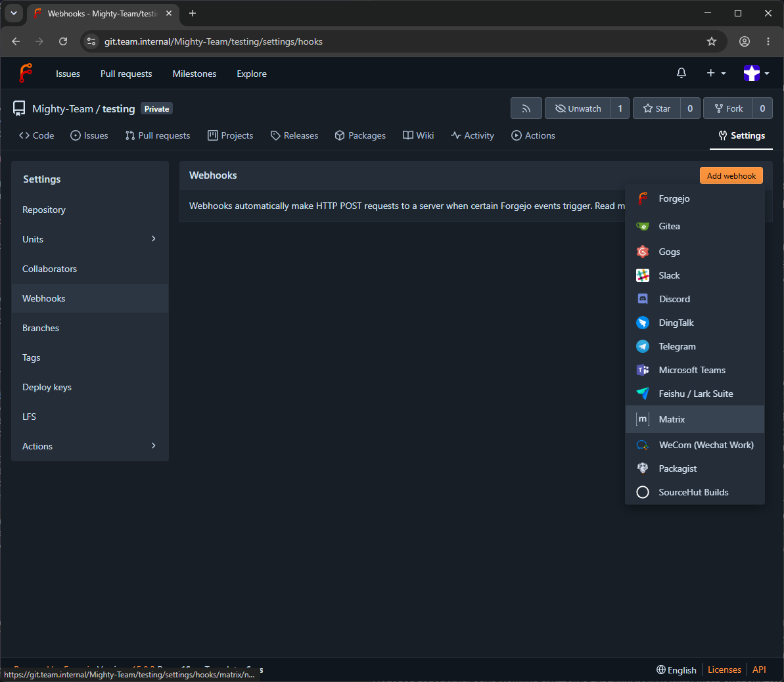Open Issues in the top navigation bar
This screenshot has height=682, width=784.
[68, 74]
